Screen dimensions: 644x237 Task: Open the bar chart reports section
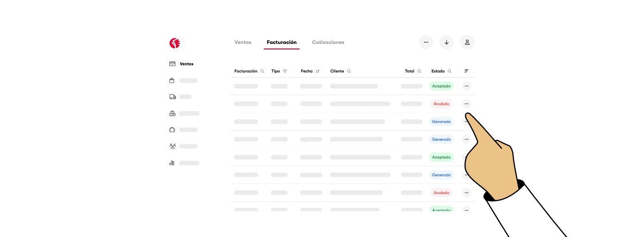coord(172,163)
